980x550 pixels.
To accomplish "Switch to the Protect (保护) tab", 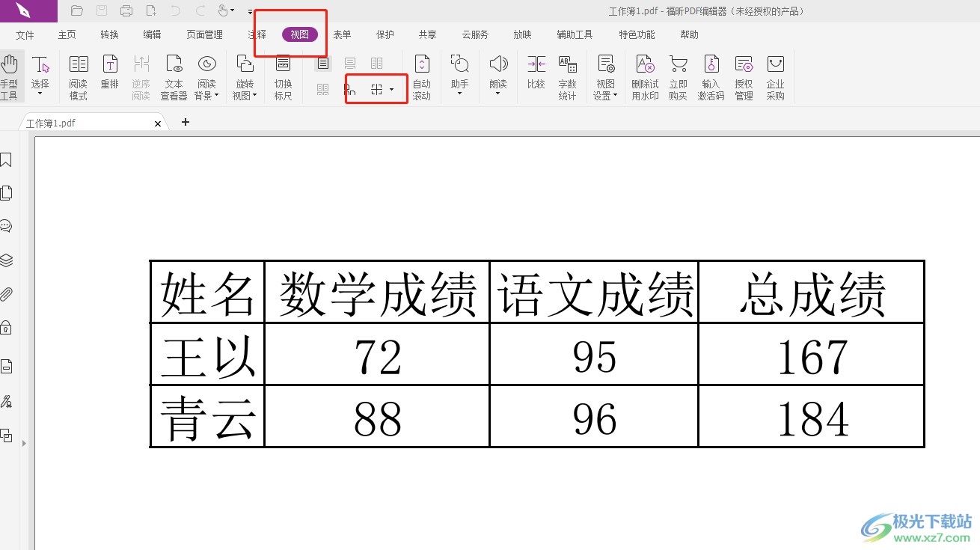I will click(x=385, y=34).
